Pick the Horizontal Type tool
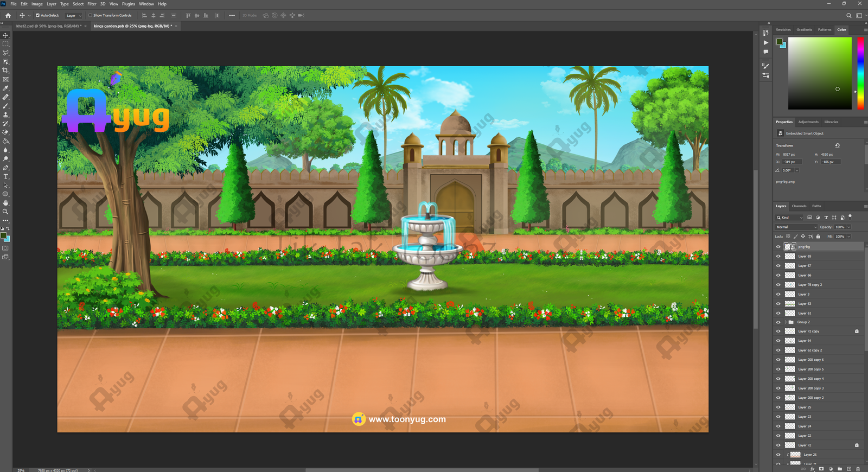This screenshot has height=472, width=868. point(6,176)
